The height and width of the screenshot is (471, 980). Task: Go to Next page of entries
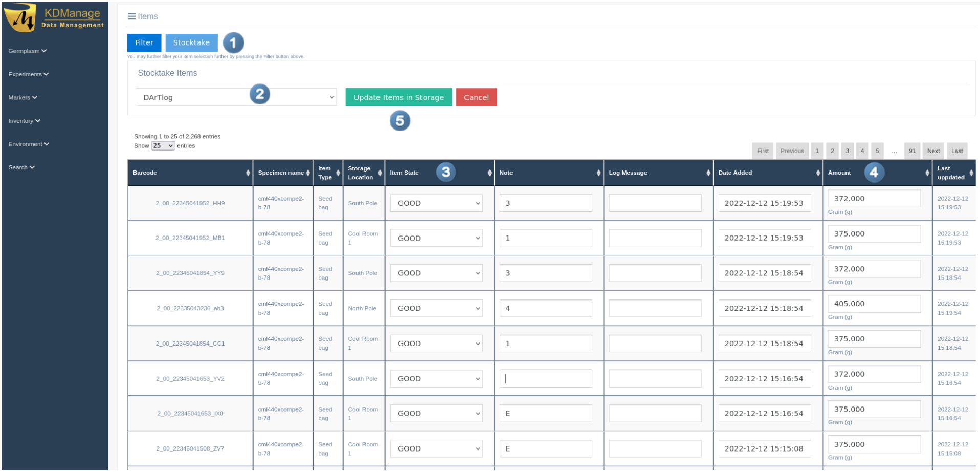tap(933, 151)
